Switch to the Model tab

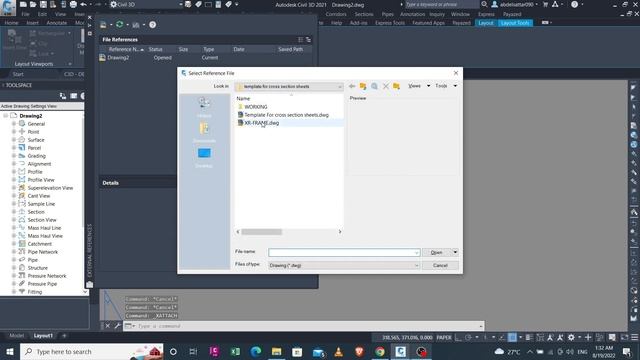(x=17, y=336)
